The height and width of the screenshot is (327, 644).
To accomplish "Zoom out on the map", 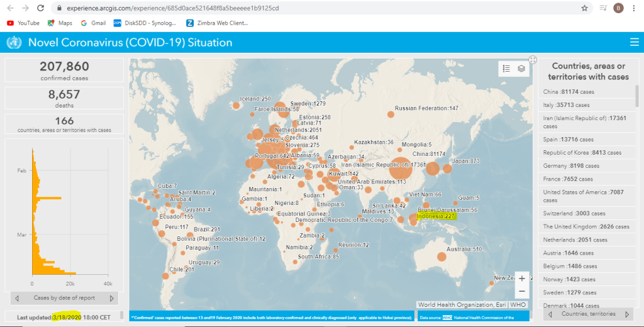I will click(521, 292).
